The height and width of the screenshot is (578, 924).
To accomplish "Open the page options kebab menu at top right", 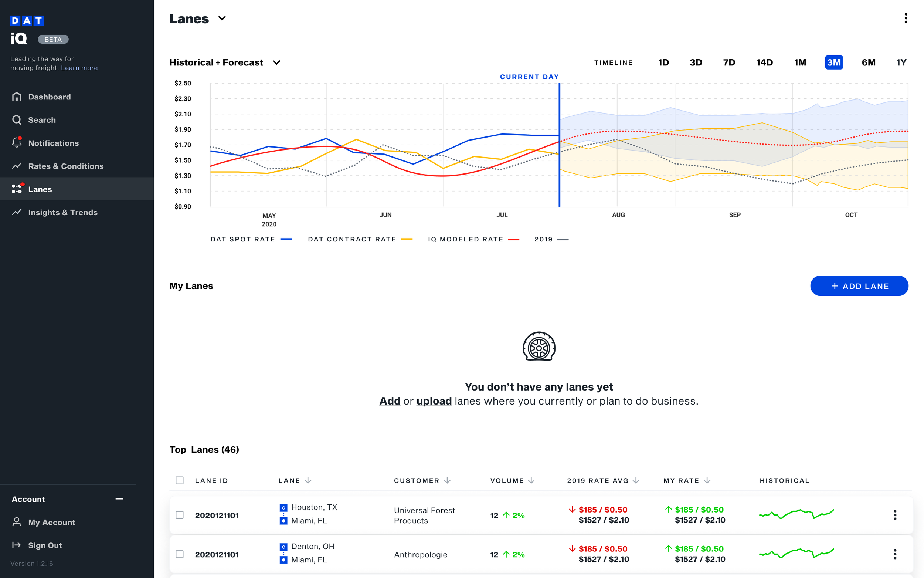I will click(x=905, y=18).
